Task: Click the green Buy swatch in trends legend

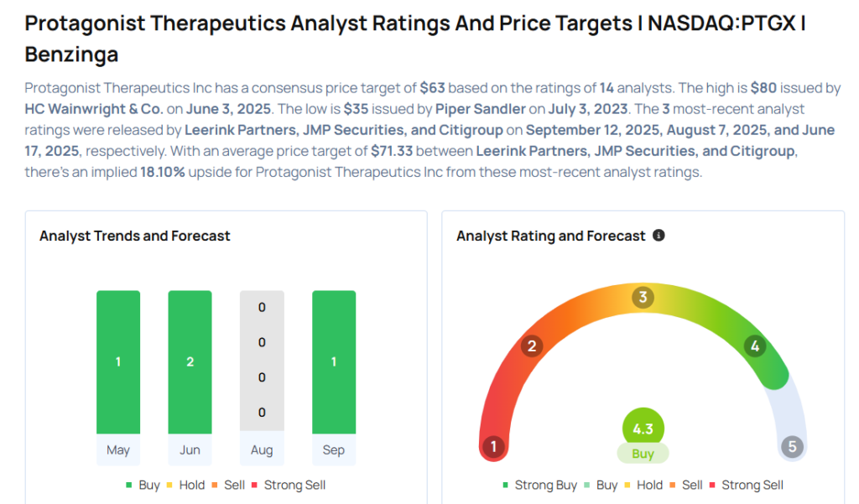Action: click(x=129, y=485)
